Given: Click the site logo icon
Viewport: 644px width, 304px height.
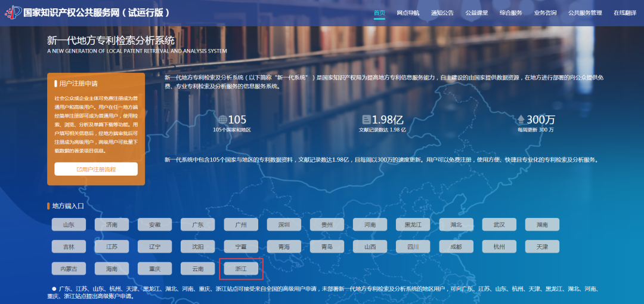Looking at the screenshot, I should [x=13, y=13].
